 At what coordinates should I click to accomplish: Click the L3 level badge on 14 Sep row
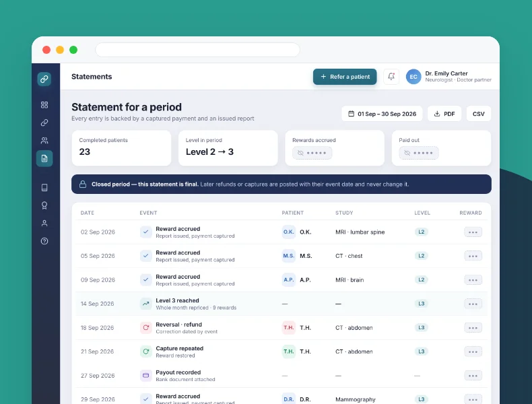421,304
